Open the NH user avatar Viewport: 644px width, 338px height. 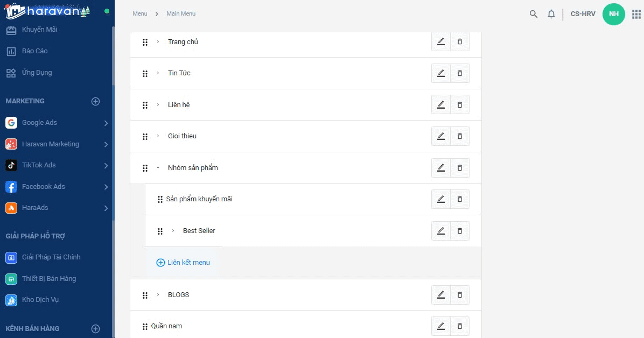pos(613,14)
